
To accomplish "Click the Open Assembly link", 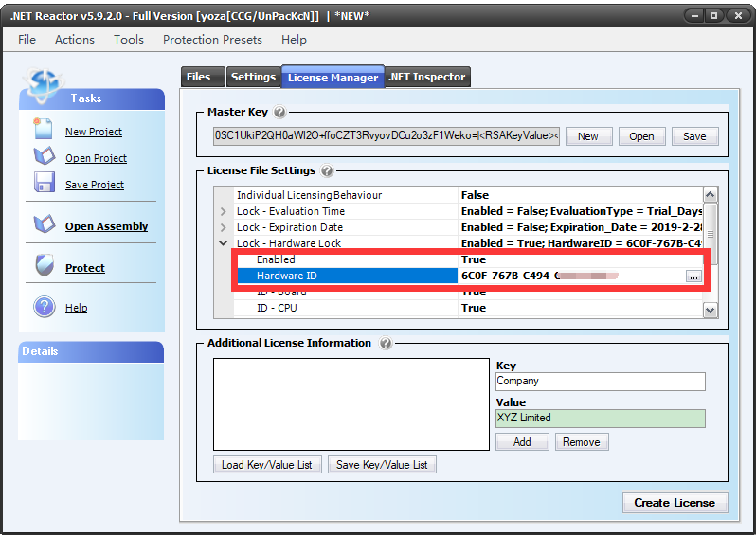I will (x=106, y=226).
